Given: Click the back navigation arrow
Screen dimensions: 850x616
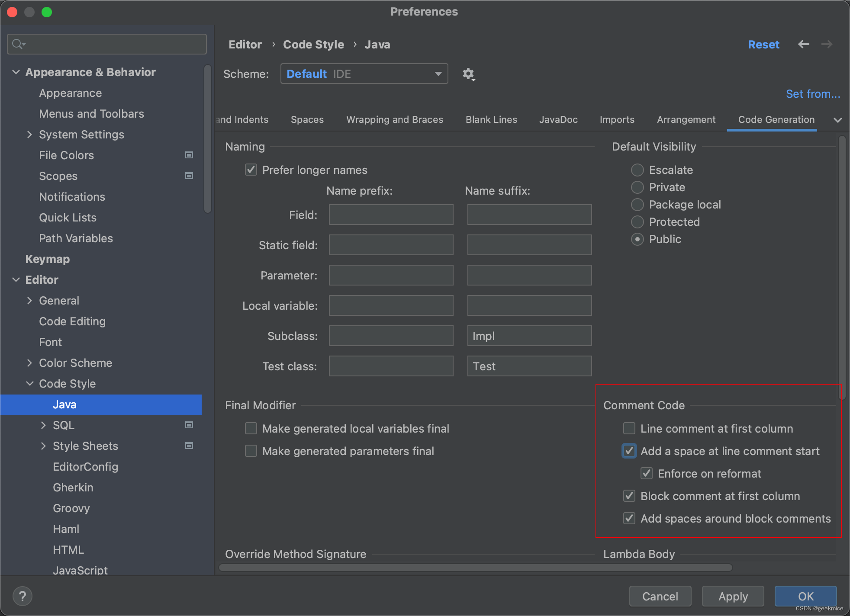Looking at the screenshot, I should [x=803, y=44].
